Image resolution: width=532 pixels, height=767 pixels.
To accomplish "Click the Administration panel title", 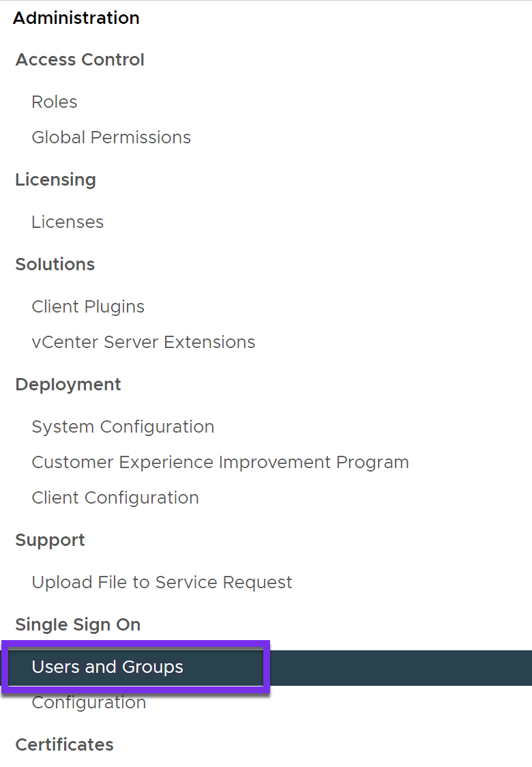I will pos(76,18).
